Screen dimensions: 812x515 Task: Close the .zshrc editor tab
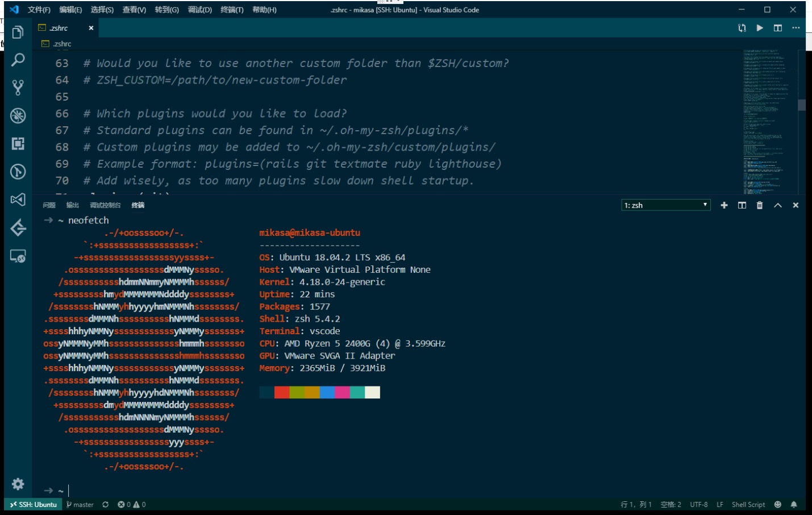pos(91,28)
